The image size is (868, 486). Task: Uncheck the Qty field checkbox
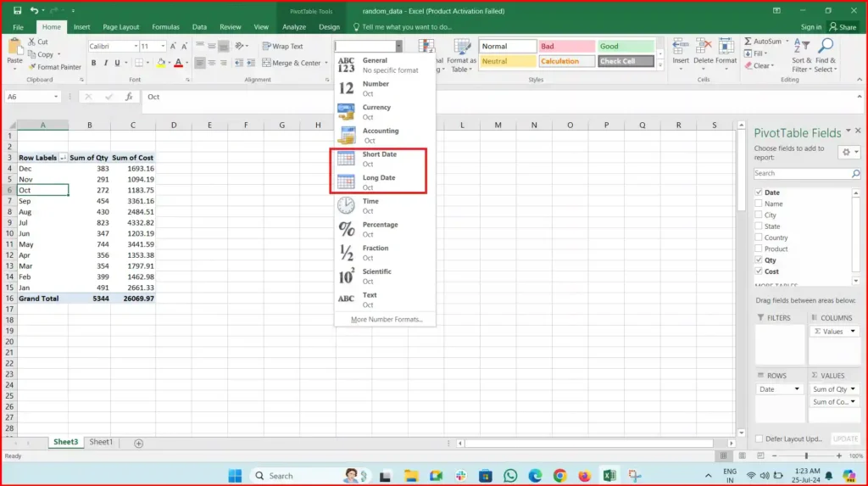759,260
